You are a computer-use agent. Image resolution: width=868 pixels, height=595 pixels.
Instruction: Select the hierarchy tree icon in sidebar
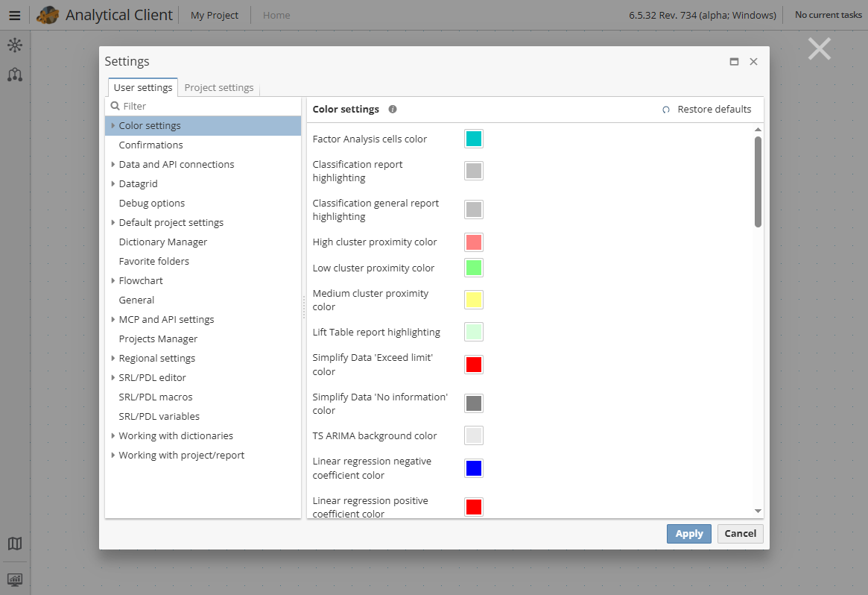click(x=15, y=75)
